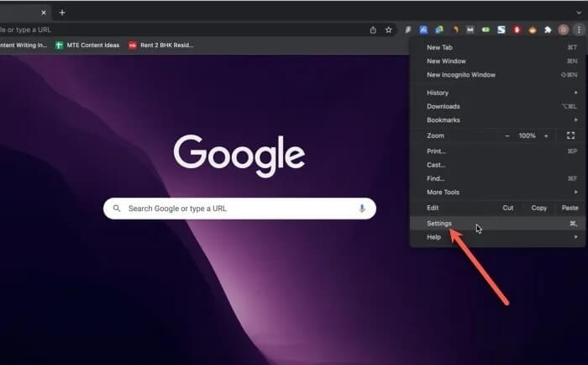Image resolution: width=588 pixels, height=365 pixels.
Task: Open MTE Content Ideas bookmark
Action: 87,45
